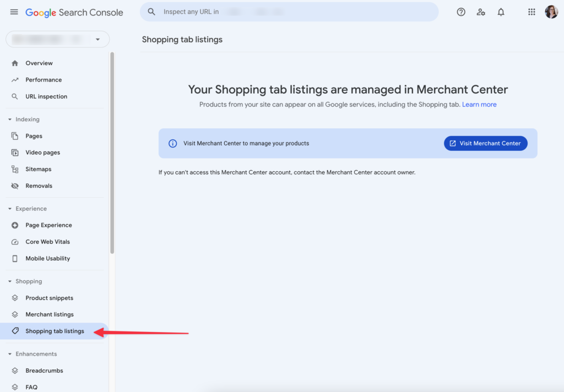
Task: Click the sidebar vertical scrollbar
Action: tap(112, 153)
